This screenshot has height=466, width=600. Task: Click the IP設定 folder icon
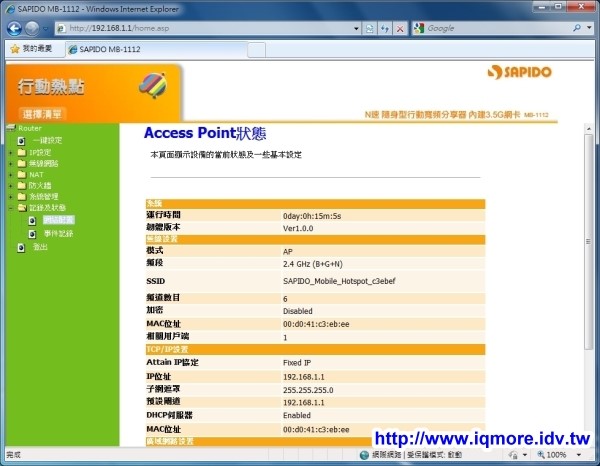point(22,152)
